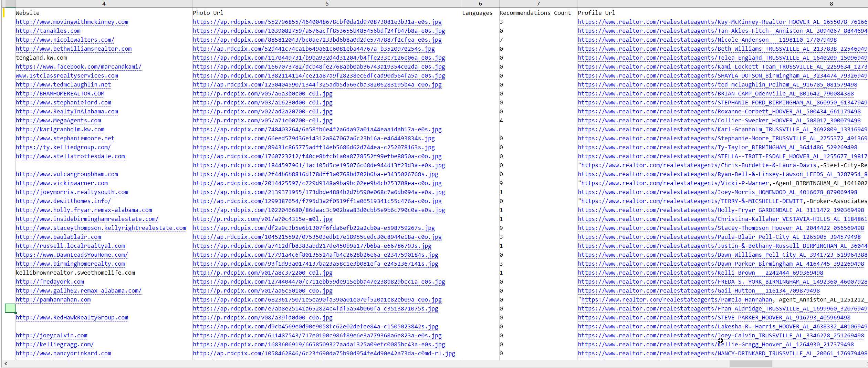The height and width of the screenshot is (368, 868).
Task: Open the stephanieford.com link
Action: pos(63,102)
